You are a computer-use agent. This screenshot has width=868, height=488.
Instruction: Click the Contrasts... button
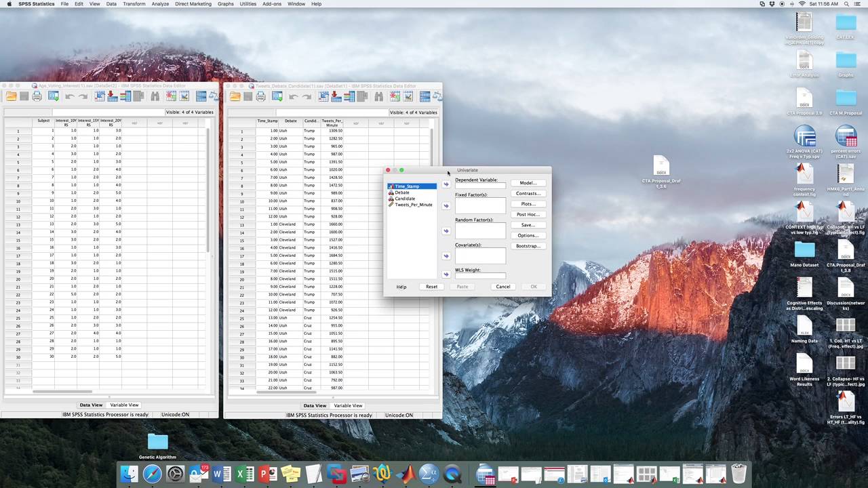528,193
